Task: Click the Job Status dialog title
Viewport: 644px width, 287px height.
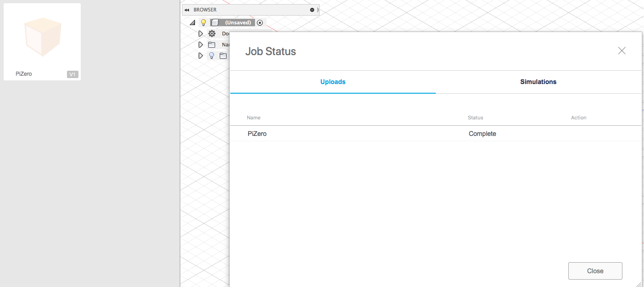Action: [271, 51]
